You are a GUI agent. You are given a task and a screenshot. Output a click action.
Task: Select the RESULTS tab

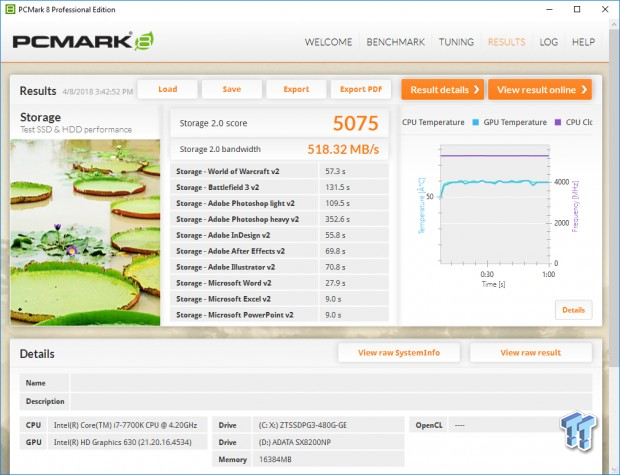[x=506, y=42]
